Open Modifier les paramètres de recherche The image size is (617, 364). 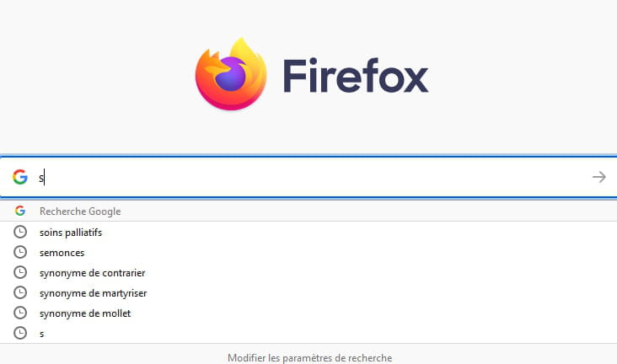coord(309,357)
